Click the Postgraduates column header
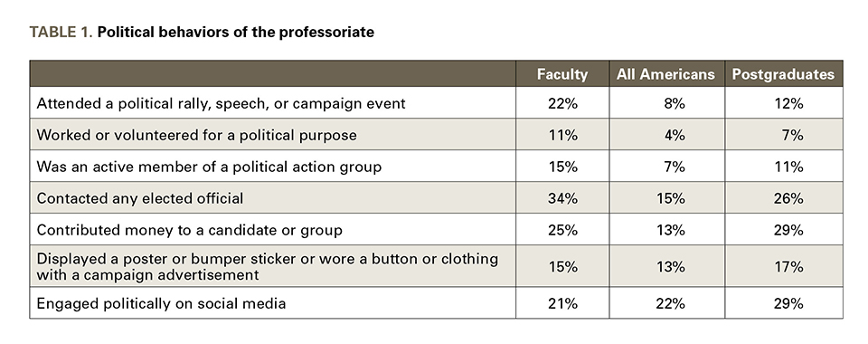The width and height of the screenshot is (868, 344). pos(783,74)
